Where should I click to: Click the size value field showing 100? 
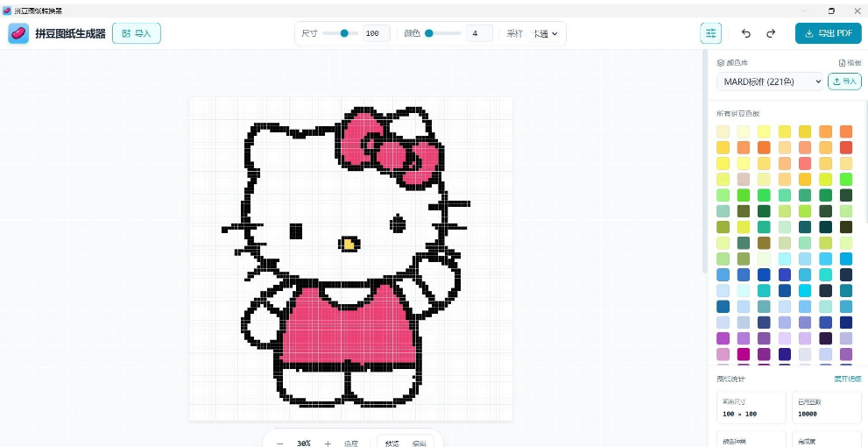(x=377, y=33)
